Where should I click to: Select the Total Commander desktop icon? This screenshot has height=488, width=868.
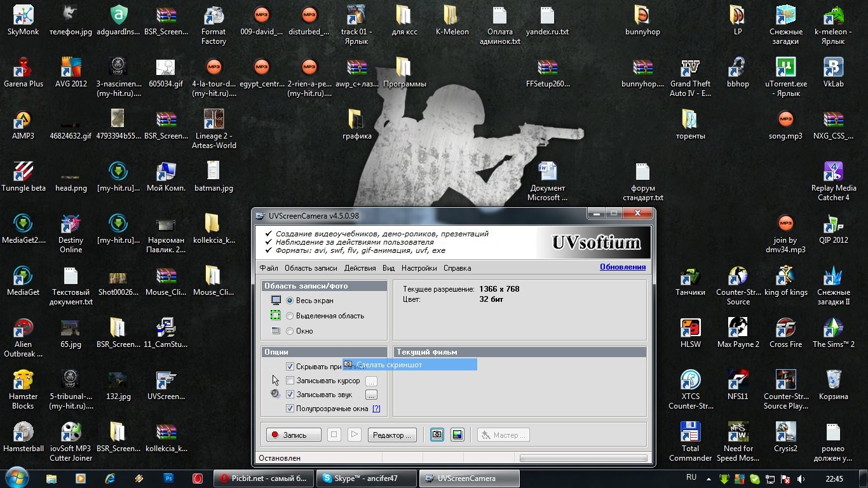click(690, 442)
